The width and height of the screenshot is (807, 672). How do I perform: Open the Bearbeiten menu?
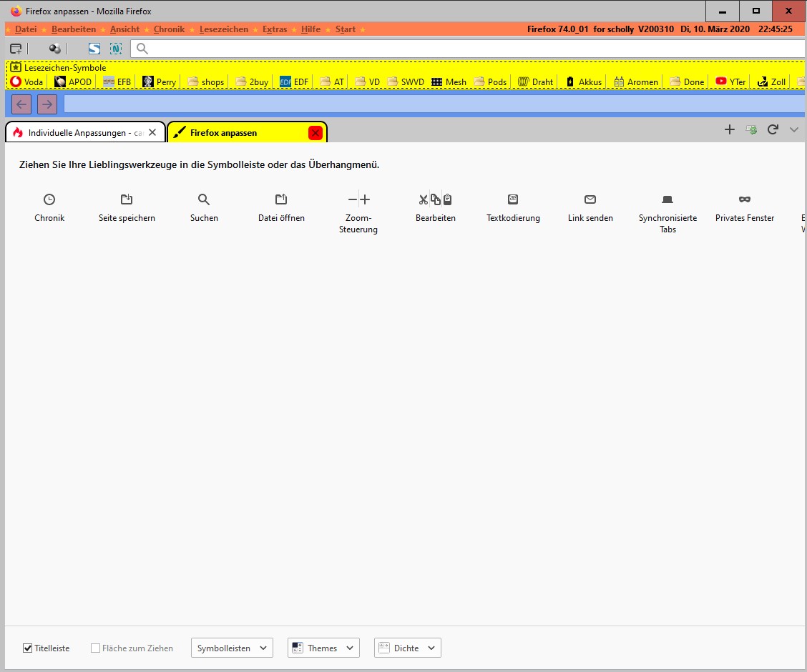point(74,29)
